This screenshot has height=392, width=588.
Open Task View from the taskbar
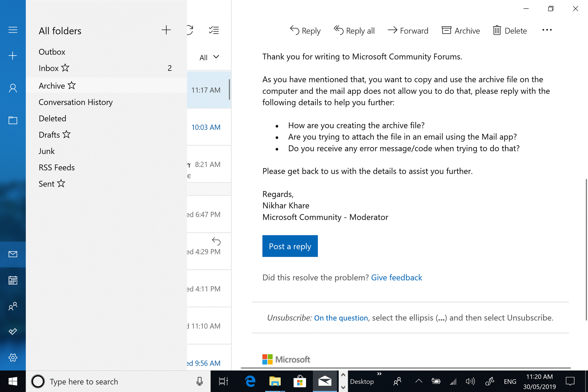click(x=223, y=381)
